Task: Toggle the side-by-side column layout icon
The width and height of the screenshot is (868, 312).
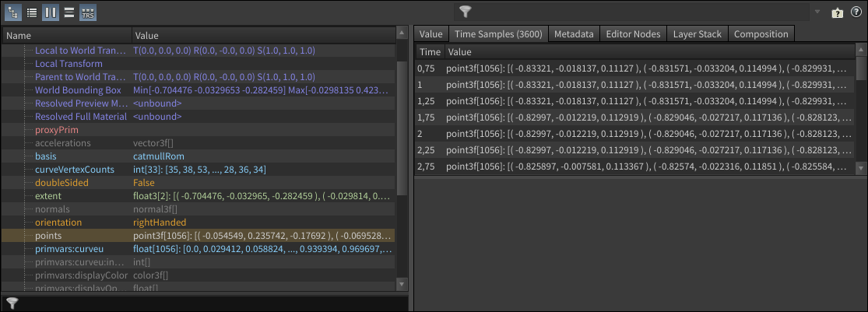Action: (51, 12)
